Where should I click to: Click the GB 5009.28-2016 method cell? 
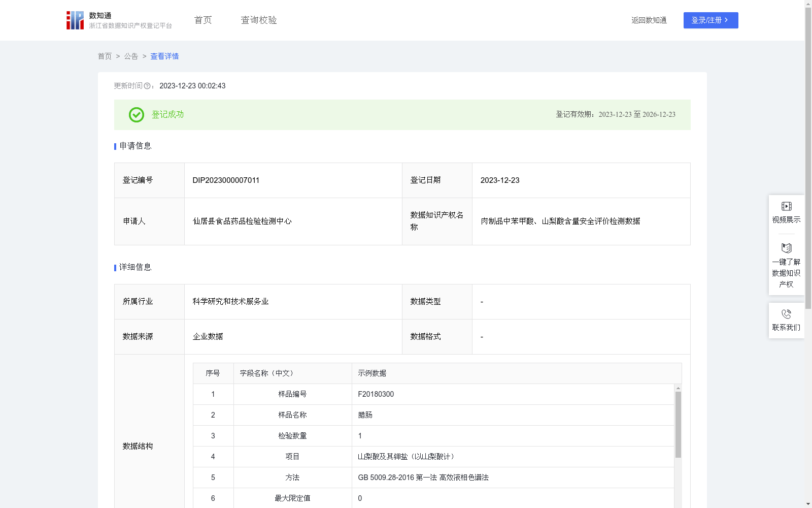pos(513,478)
